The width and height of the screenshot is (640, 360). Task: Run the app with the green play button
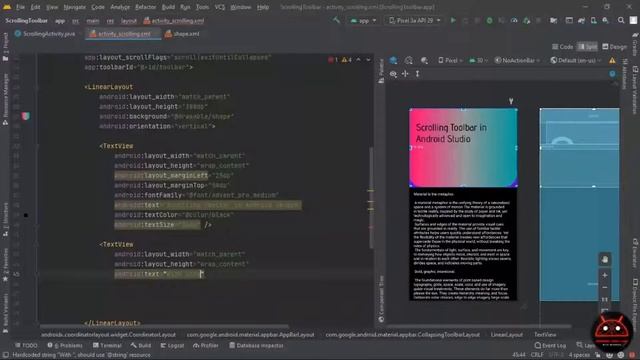pos(453,20)
